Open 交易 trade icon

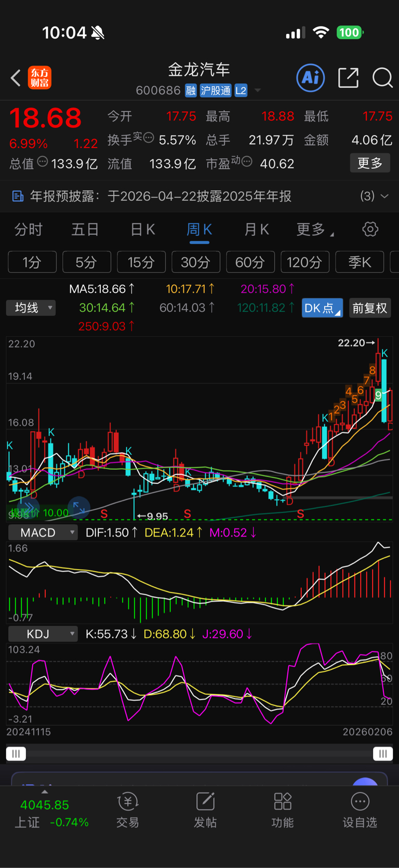pos(128,811)
